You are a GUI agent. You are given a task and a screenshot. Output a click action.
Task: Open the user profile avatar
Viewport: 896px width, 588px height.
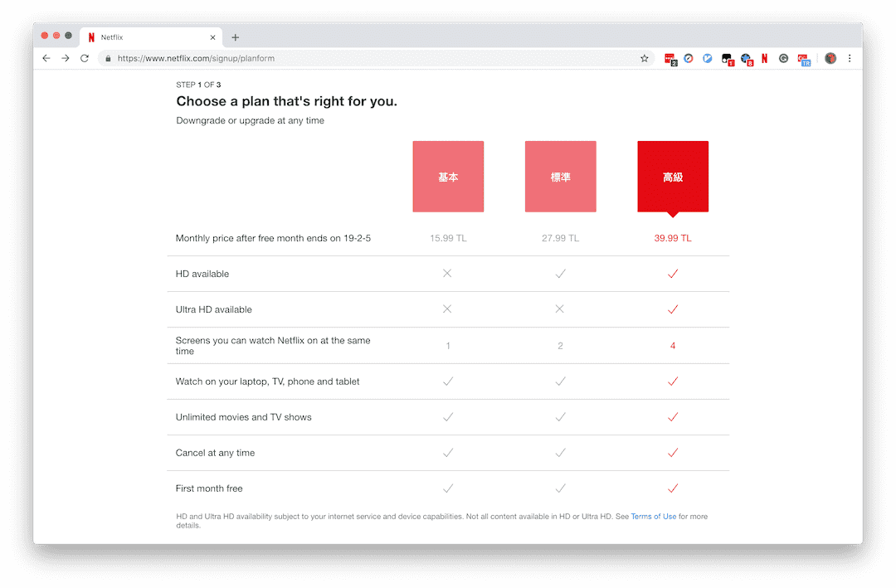pos(830,59)
